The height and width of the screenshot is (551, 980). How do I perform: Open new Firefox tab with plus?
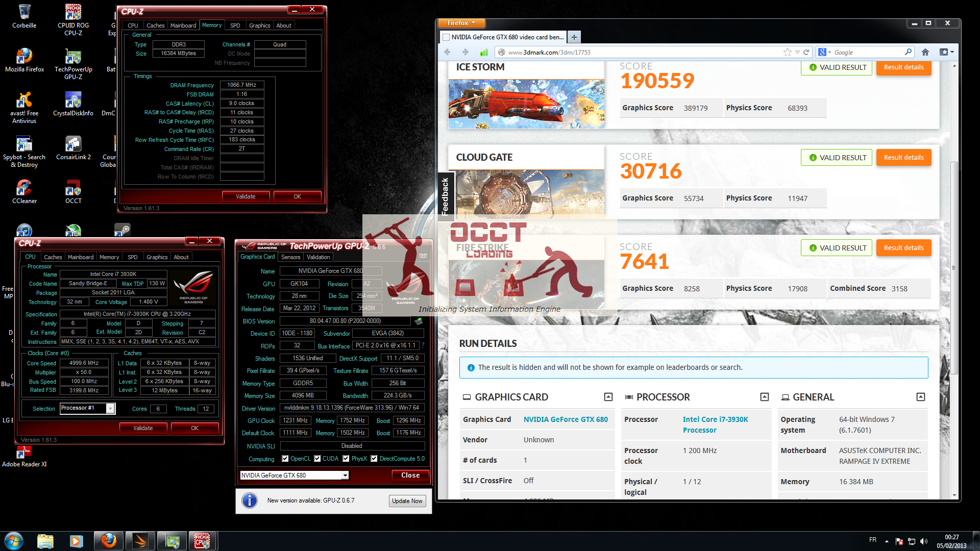(574, 37)
